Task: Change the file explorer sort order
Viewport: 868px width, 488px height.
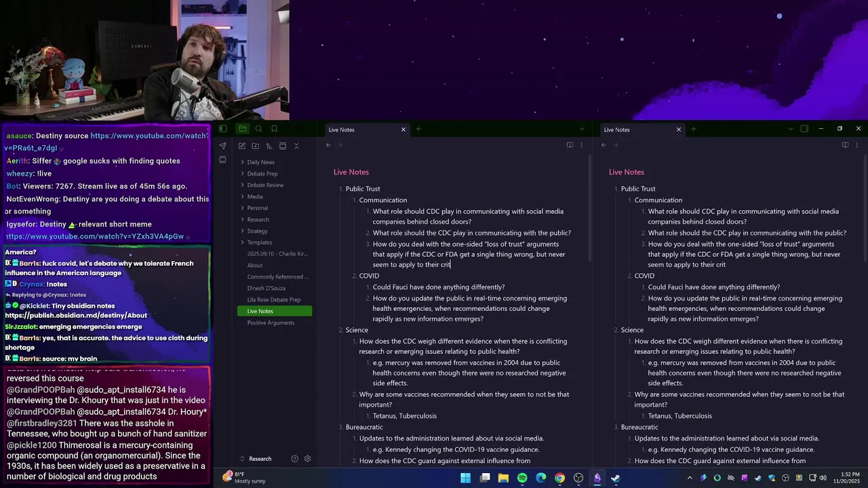Action: 269,146
